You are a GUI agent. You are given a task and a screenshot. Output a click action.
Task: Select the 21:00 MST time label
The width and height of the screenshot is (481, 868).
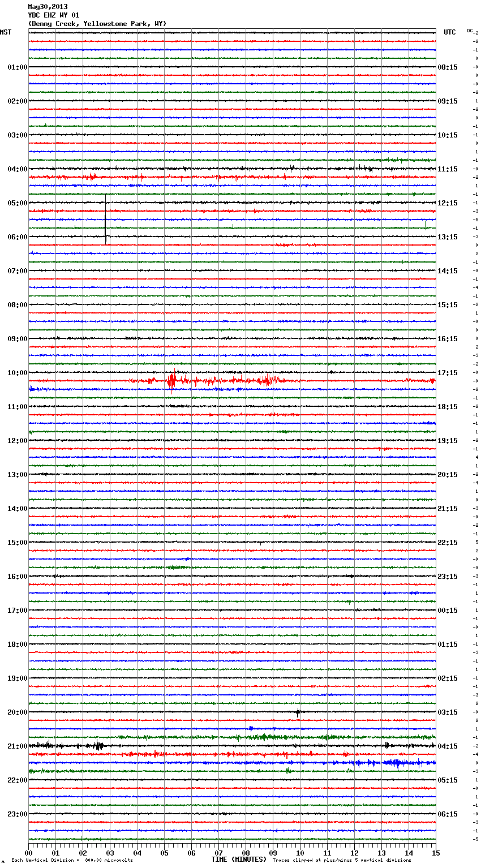coord(18,746)
